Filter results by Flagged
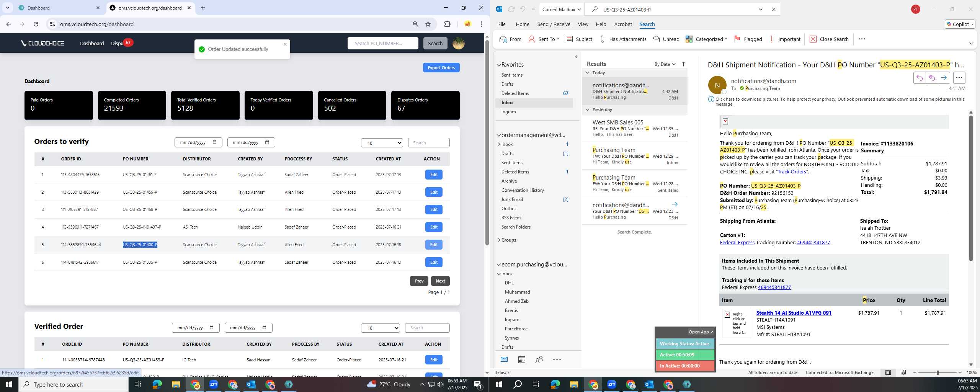The image size is (980, 392). 748,39
